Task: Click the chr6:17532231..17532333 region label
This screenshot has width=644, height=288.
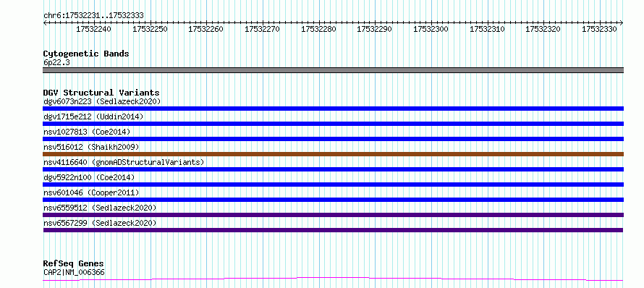Action: [x=93, y=16]
